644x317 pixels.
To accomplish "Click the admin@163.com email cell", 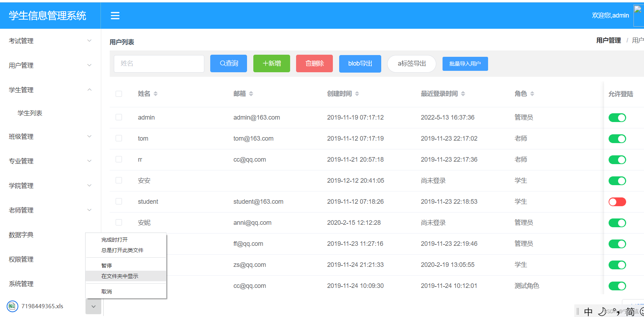I will click(x=256, y=117).
